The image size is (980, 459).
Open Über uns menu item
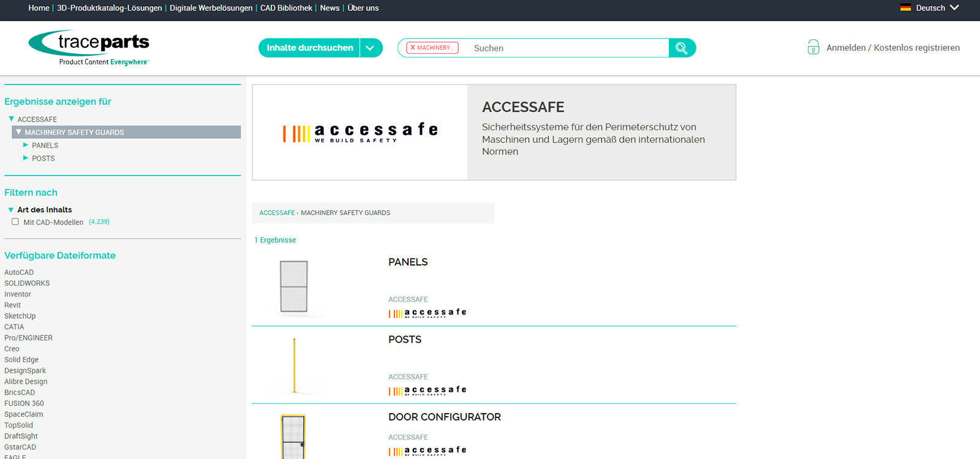(363, 8)
